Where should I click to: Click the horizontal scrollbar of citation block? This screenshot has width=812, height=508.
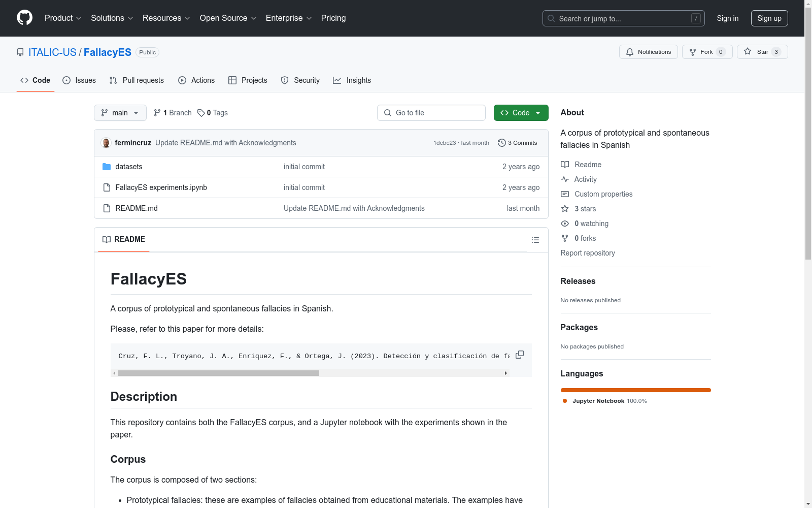219,373
